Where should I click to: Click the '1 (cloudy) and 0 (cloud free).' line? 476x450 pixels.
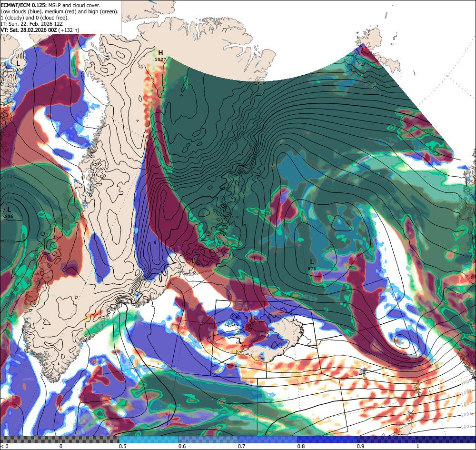[35, 18]
